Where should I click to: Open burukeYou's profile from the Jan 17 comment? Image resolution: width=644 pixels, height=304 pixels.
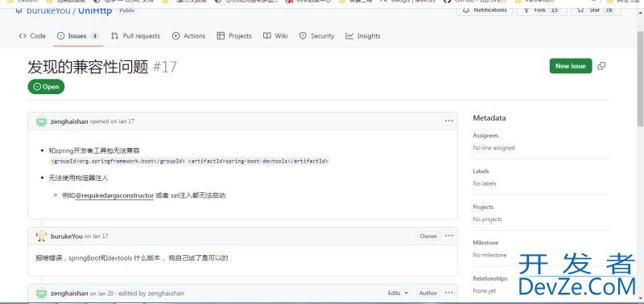(67, 236)
